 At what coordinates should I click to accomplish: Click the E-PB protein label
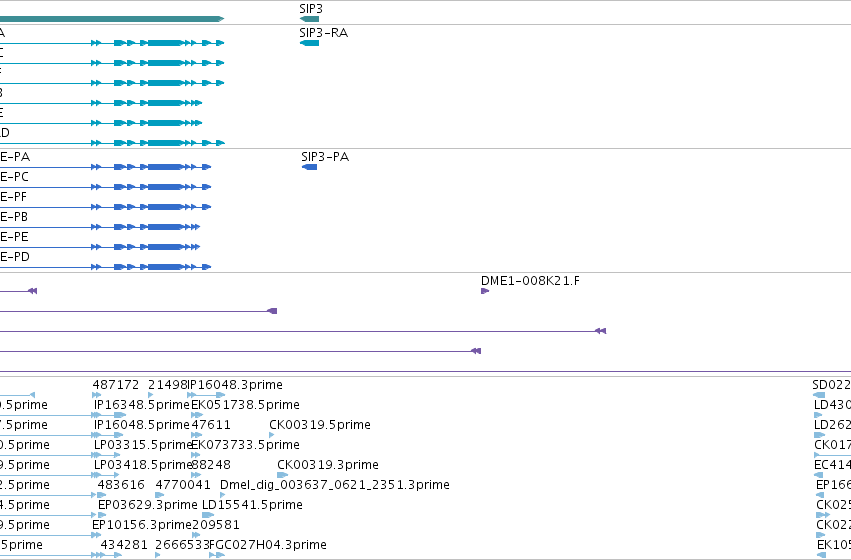click(14, 217)
